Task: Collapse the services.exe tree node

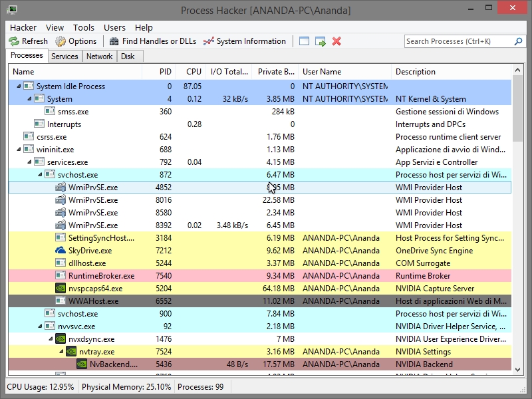Action: pyautogui.click(x=29, y=162)
